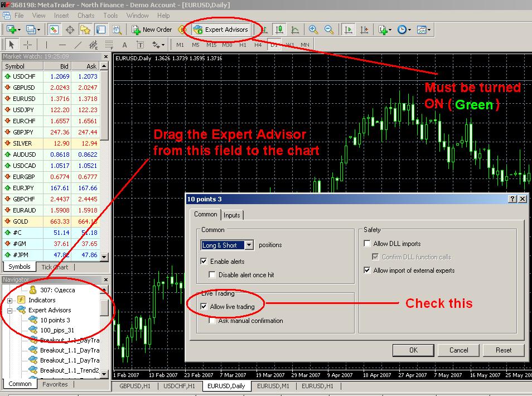Image resolution: width=532 pixels, height=396 pixels.
Task: Zoom out of the chart
Action: 329,30
